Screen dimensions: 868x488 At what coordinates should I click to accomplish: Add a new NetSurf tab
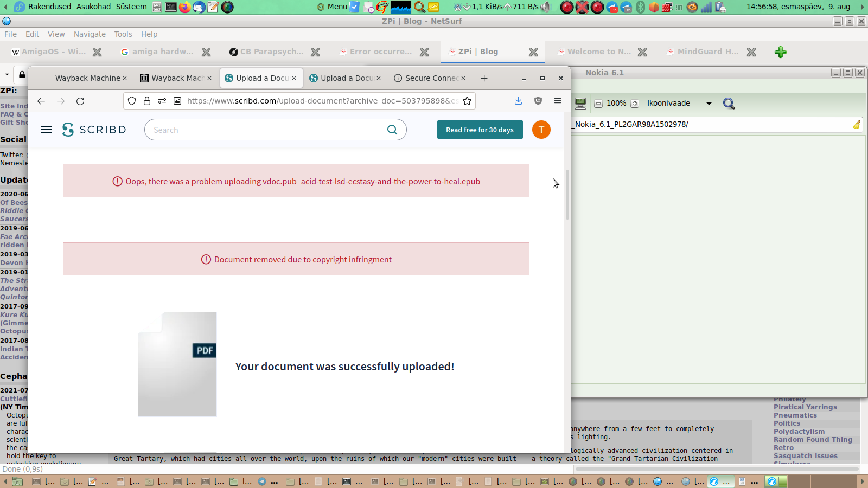(781, 52)
